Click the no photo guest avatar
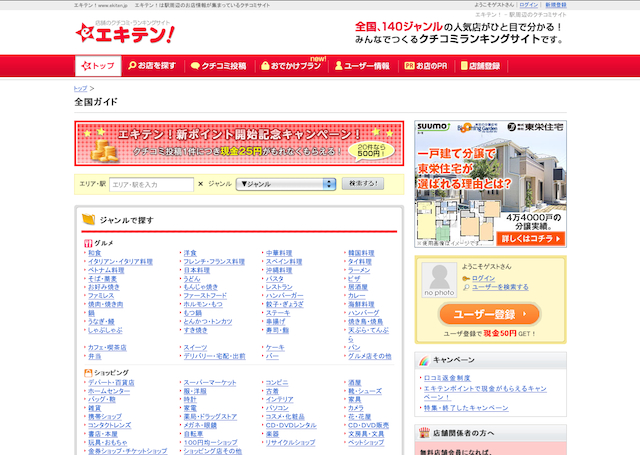The height and width of the screenshot is (455, 640). 439,280
